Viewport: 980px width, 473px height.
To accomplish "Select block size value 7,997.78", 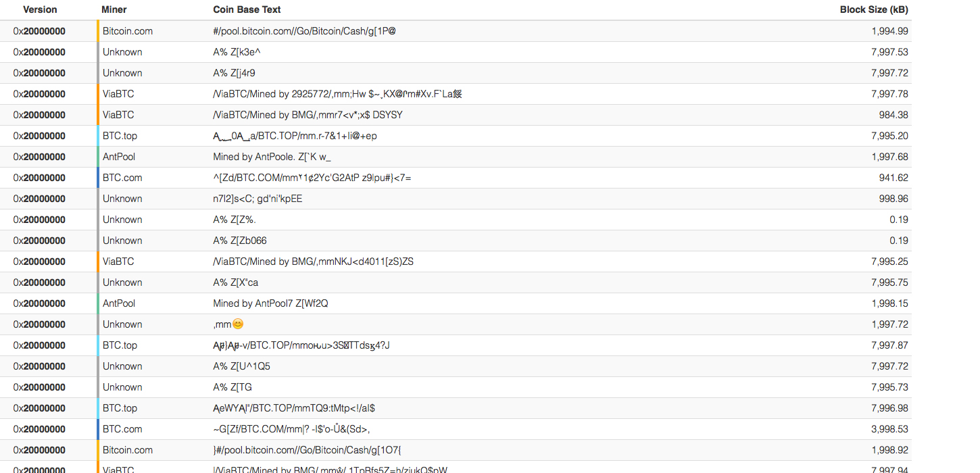I will (x=889, y=94).
